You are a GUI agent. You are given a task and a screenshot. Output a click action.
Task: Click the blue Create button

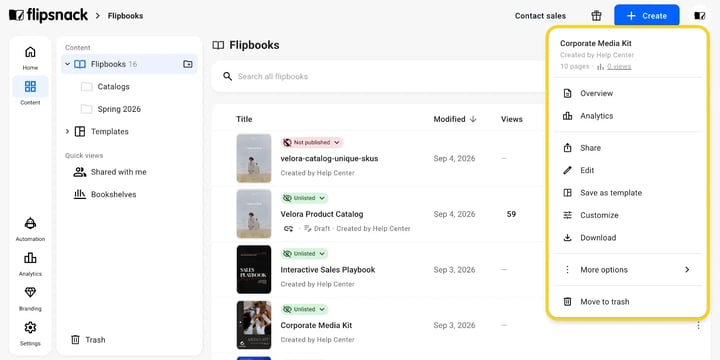click(647, 16)
